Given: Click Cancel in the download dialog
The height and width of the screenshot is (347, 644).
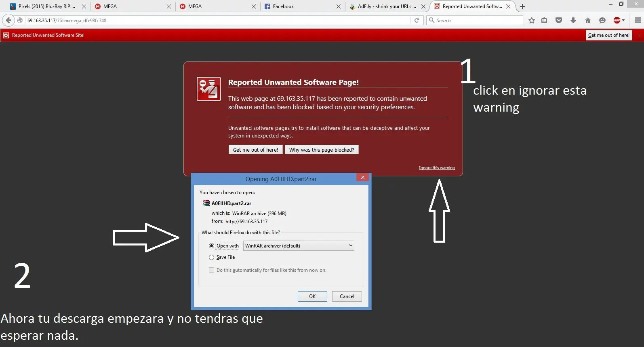Looking at the screenshot, I should click(x=347, y=296).
